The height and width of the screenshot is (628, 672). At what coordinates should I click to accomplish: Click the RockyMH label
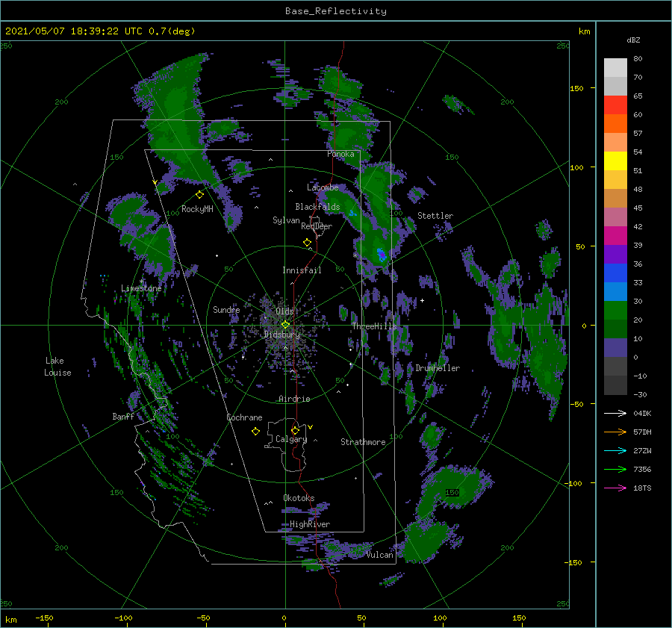[x=197, y=209]
